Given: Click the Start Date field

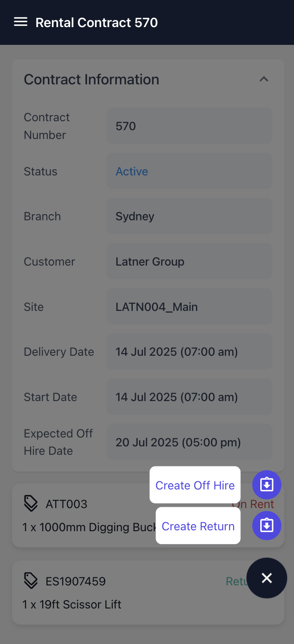Looking at the screenshot, I should click(189, 397).
